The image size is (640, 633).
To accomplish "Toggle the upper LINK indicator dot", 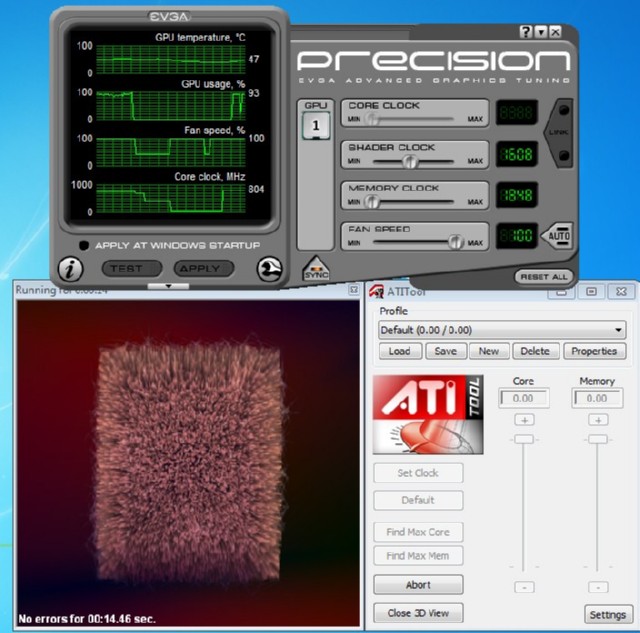I will 564,110.
